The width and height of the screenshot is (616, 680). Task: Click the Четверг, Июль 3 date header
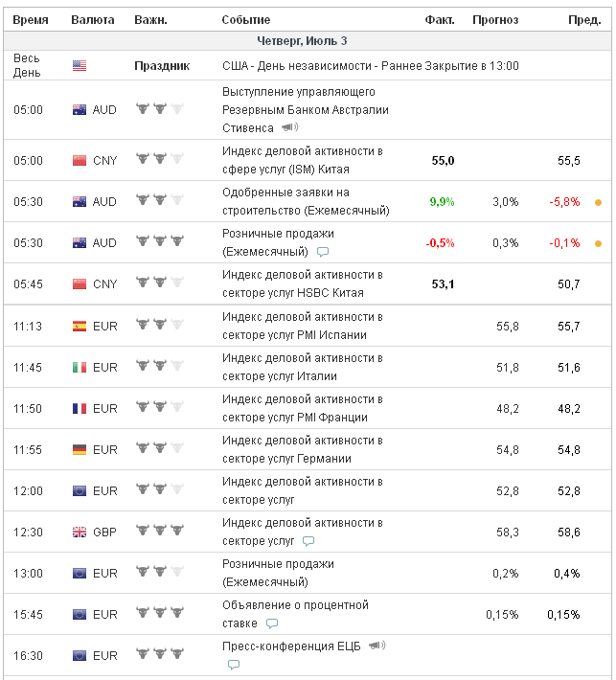coord(302,40)
